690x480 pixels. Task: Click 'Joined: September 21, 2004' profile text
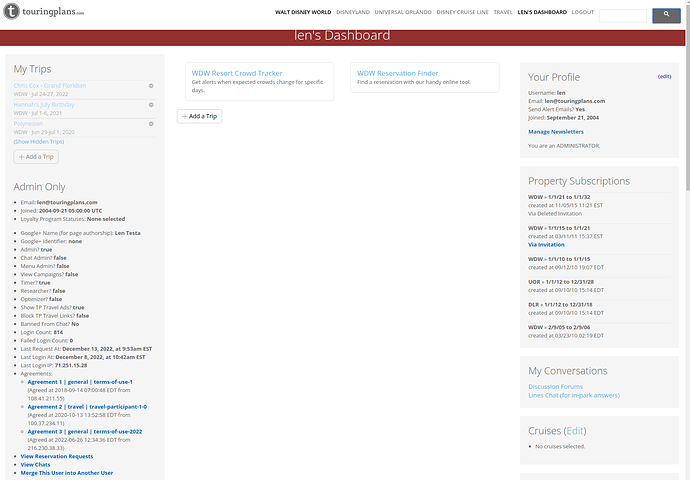tap(563, 118)
